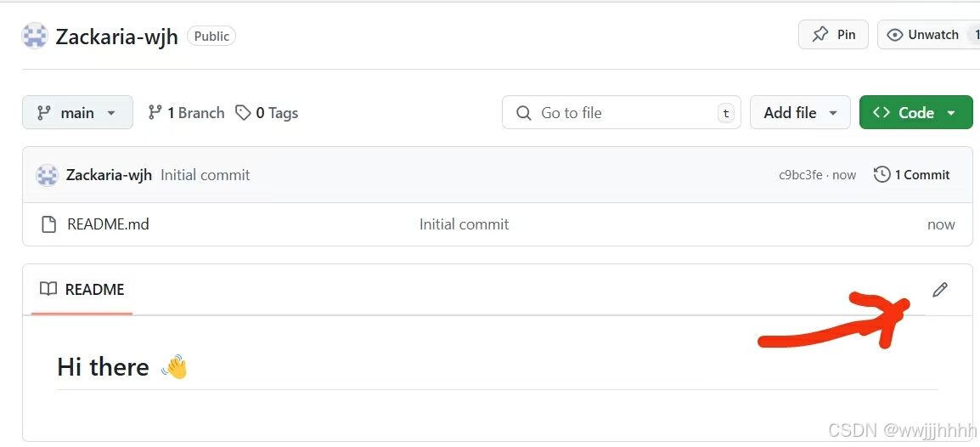Click the magnifier icon in file search
Image resolution: width=980 pixels, height=447 pixels.
[x=524, y=113]
